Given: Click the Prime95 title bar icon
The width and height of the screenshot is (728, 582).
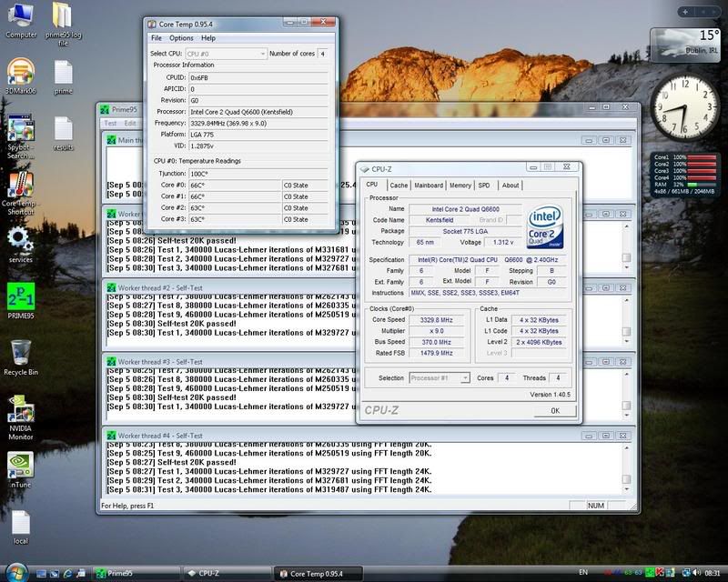Looking at the screenshot, I should [105, 109].
